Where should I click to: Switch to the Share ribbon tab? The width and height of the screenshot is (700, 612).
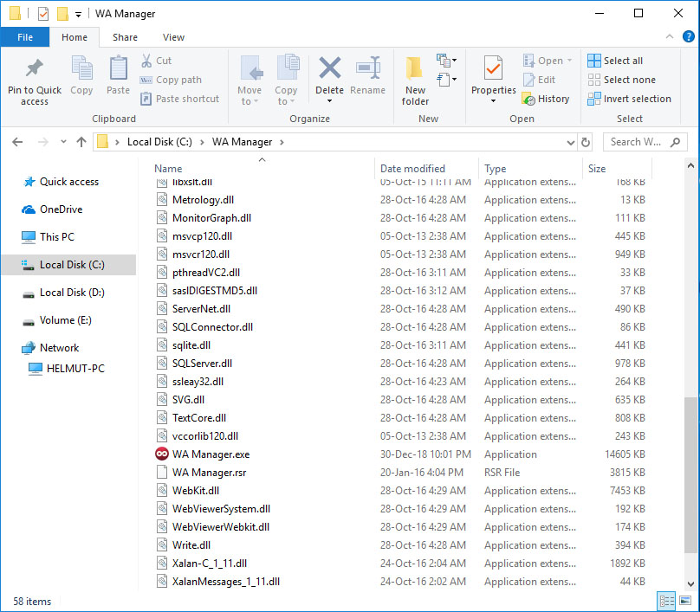125,37
